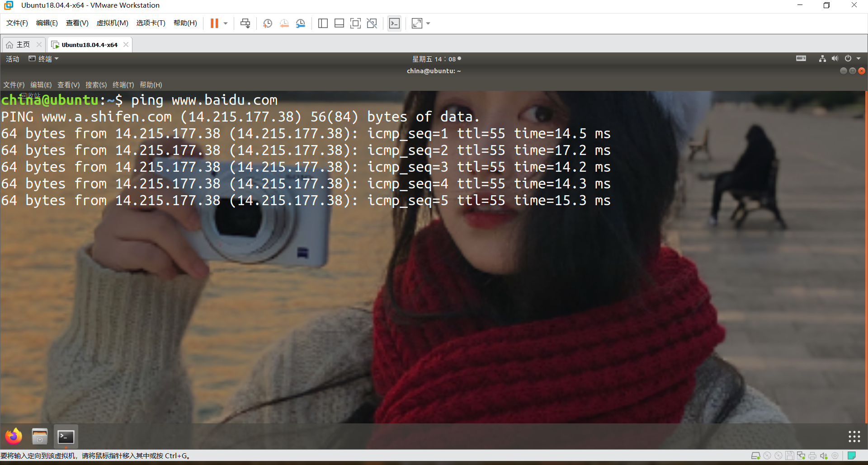The image size is (868, 465).
Task: Open the power options dropdown arrow
Action: point(225,23)
